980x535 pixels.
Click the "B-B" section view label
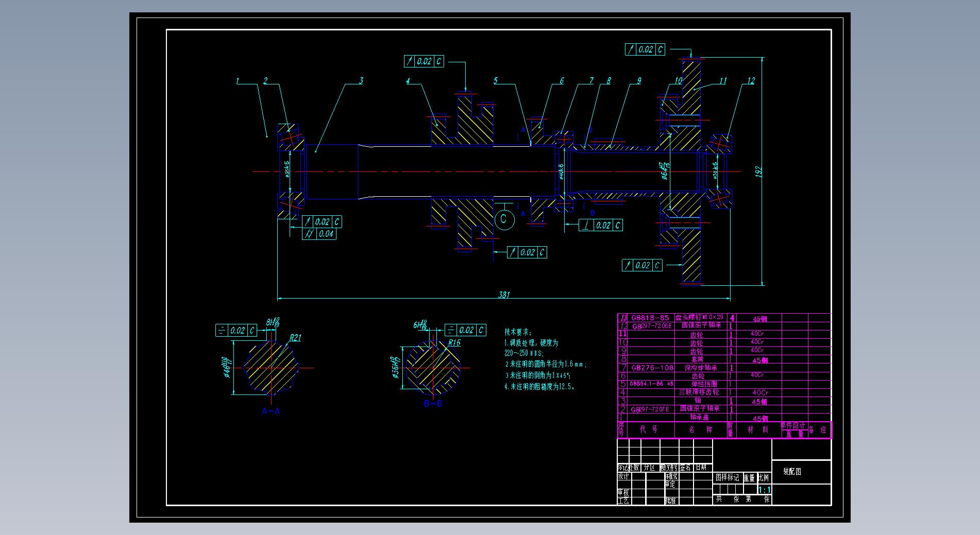coord(433,404)
